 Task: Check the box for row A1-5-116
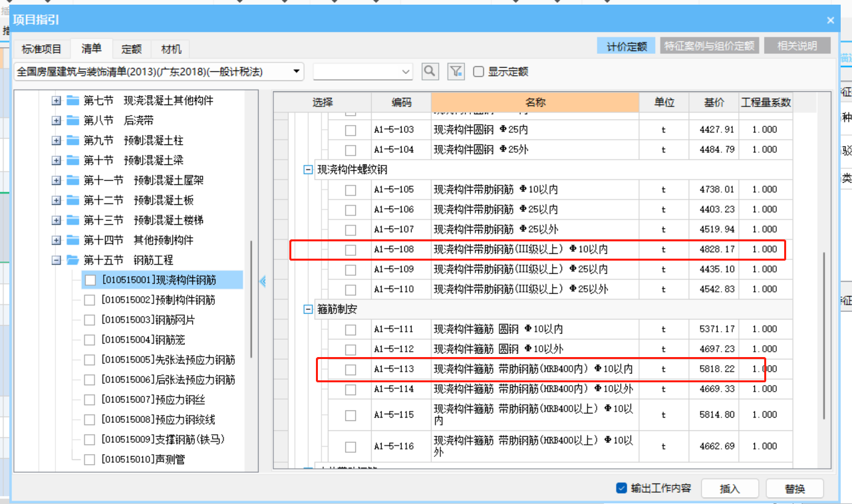coord(351,447)
